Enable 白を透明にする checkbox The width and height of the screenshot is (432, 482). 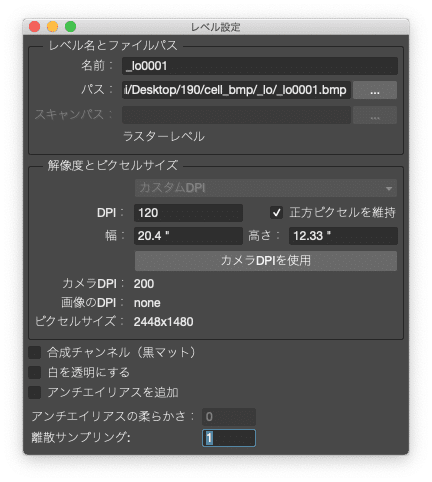34,372
